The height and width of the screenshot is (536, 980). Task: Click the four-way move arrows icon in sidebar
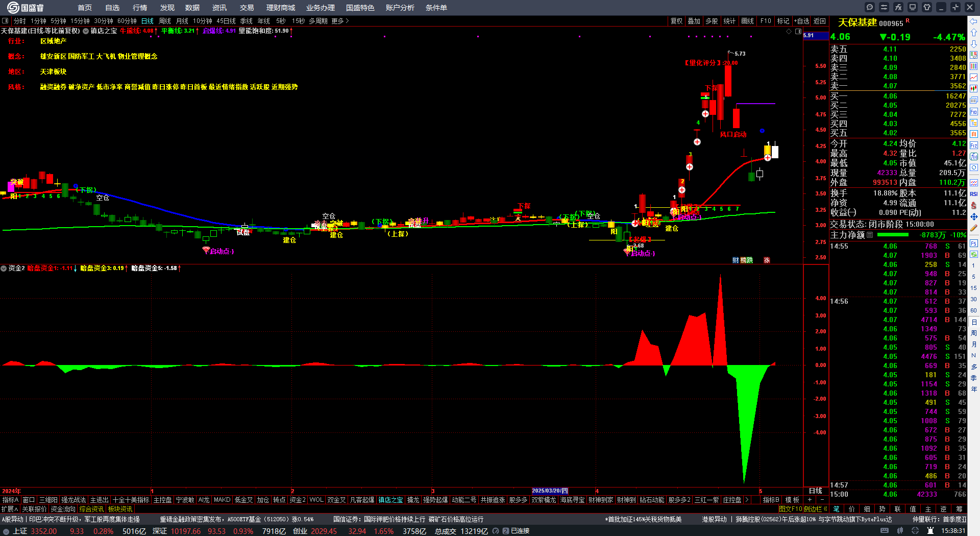pyautogui.click(x=974, y=217)
